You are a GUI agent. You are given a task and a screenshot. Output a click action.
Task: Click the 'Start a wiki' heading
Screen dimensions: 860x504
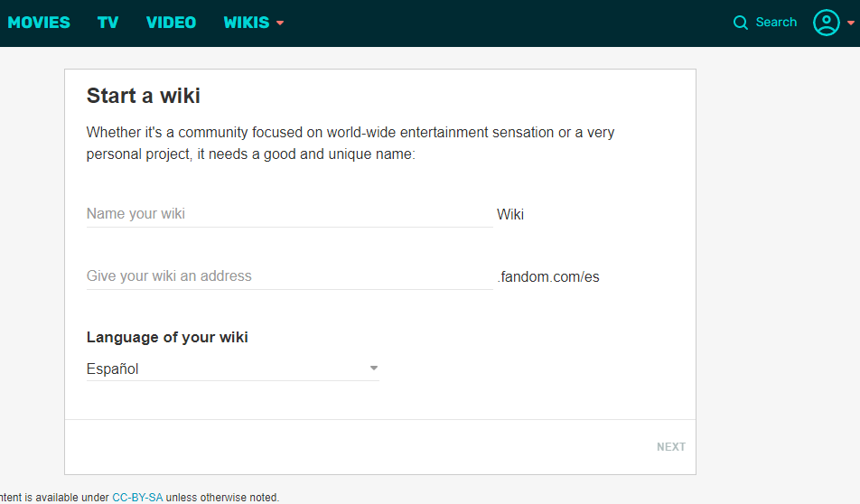coord(143,96)
